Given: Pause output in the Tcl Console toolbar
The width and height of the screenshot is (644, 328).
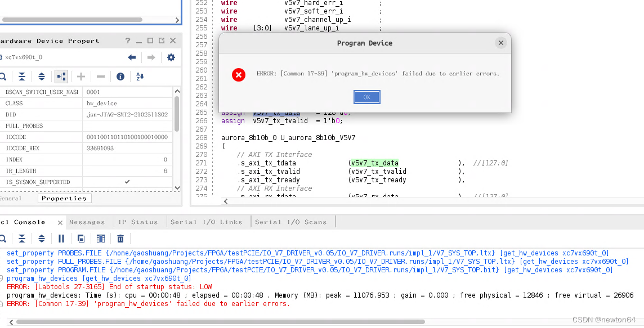Looking at the screenshot, I should pyautogui.click(x=61, y=239).
